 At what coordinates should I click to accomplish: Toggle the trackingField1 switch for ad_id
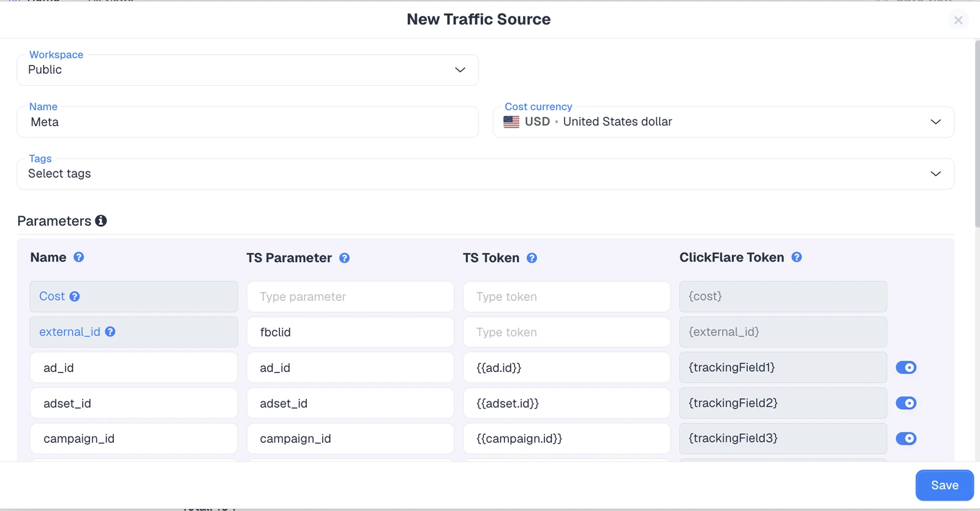point(906,368)
